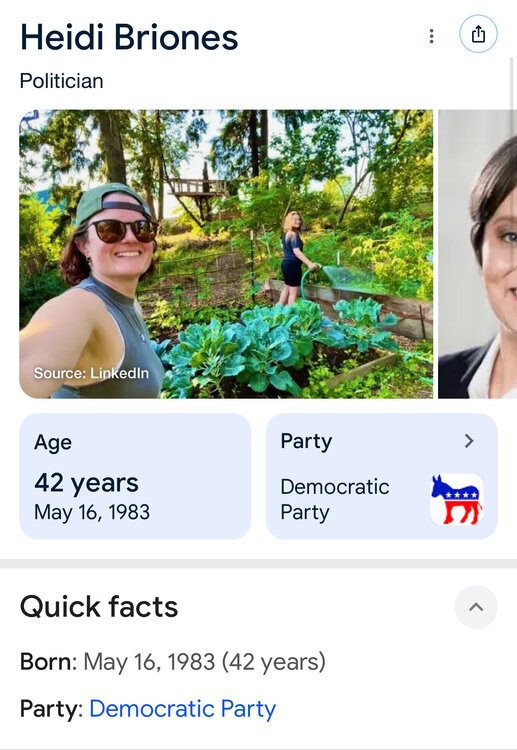Screen dimensions: 517x750
Task: Open the Democratic Party link in Quick facts
Action: (182, 708)
